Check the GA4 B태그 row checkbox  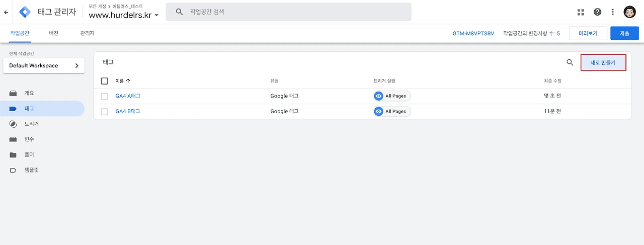(105, 111)
